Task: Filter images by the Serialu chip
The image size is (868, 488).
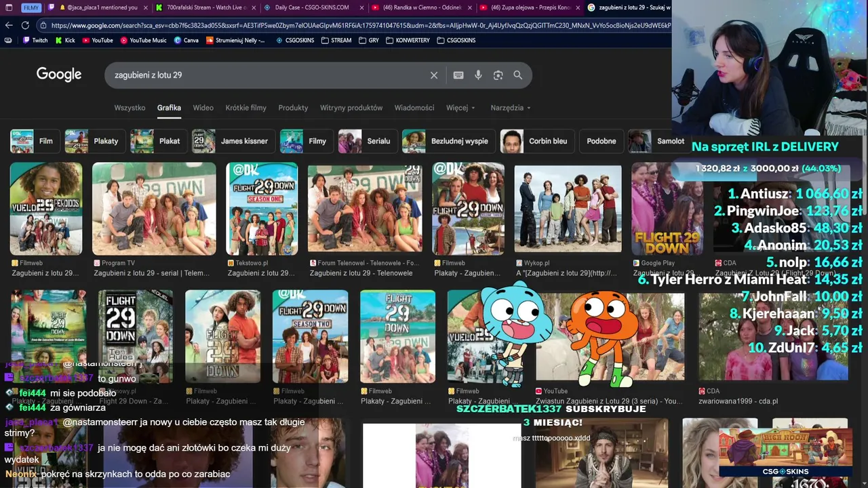Action: [368, 141]
